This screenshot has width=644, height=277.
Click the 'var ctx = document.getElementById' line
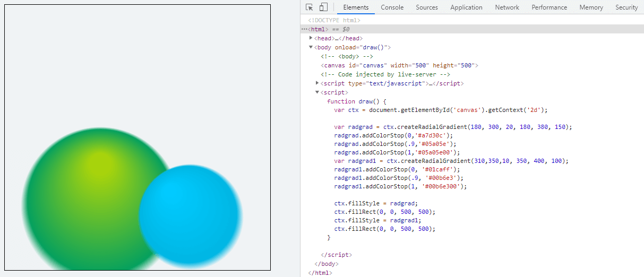pyautogui.click(x=441, y=110)
